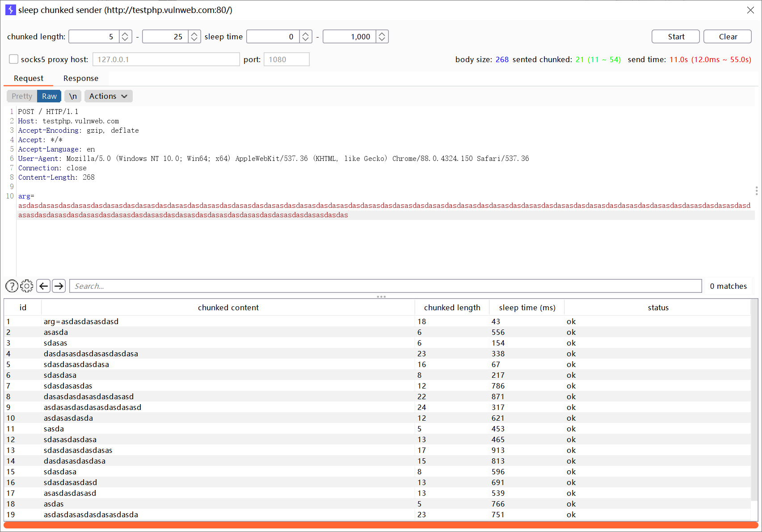Click the minimum sleep time field
Image resolution: width=762 pixels, height=532 pixels.
click(273, 37)
